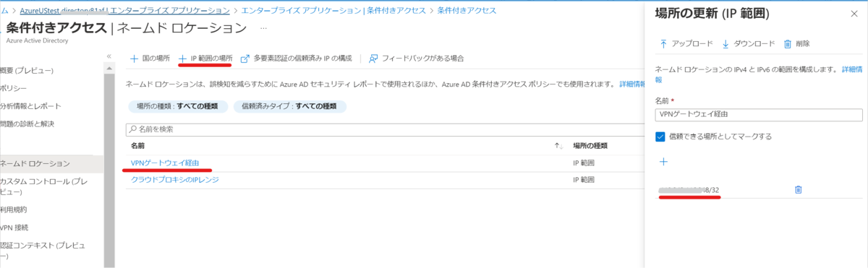Click the 削除 trash icon in panel toolbar
This screenshot has width=868, height=268.
(788, 43)
